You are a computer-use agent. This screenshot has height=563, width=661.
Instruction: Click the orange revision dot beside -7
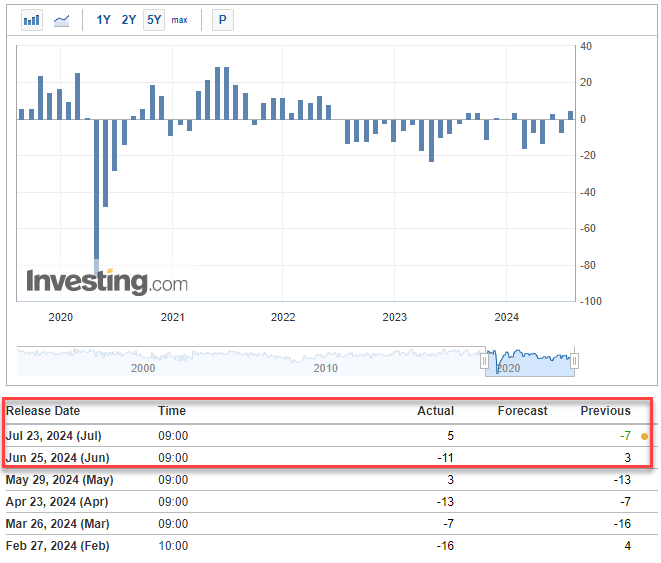coord(644,437)
